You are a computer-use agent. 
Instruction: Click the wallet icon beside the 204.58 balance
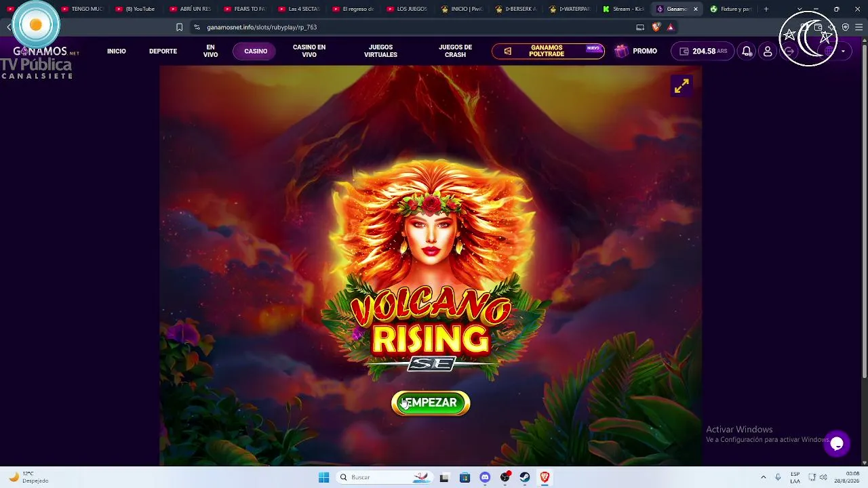point(684,51)
